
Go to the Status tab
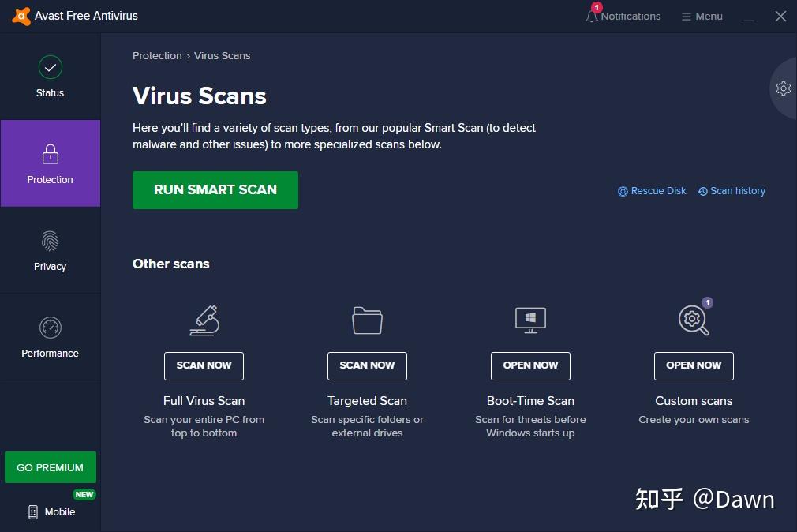[51, 77]
